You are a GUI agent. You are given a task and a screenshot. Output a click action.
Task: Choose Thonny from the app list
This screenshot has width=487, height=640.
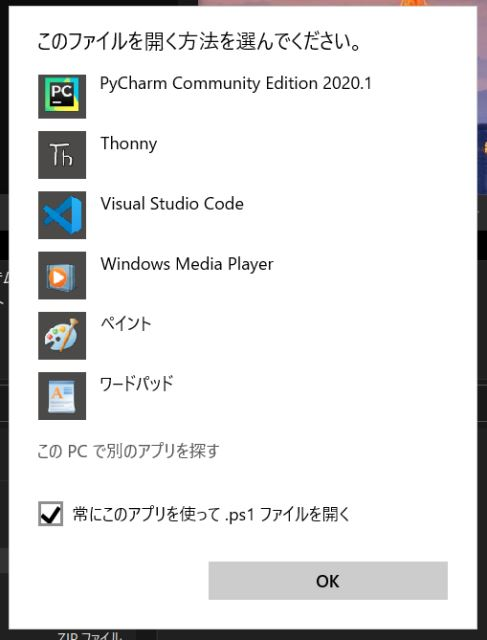[129, 144]
